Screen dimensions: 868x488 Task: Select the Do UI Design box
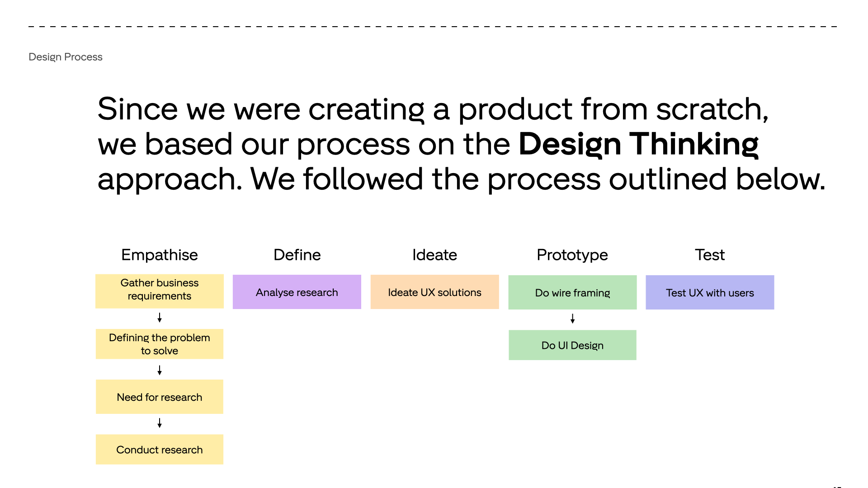coord(572,345)
